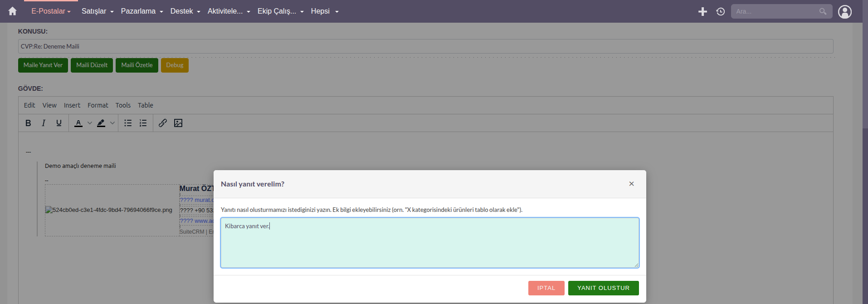
Task: Click the Maile Yanıt Ver button
Action: [x=43, y=65]
